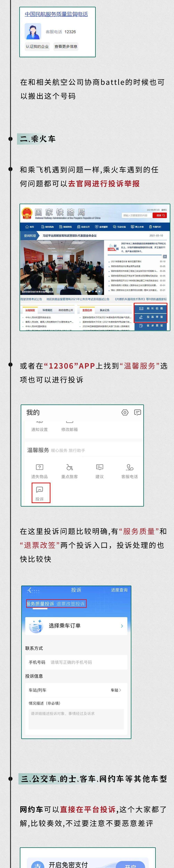Tap the 遗失物品 lost items icon
Image resolution: width=174 pixels, height=868 pixels.
tap(39, 467)
